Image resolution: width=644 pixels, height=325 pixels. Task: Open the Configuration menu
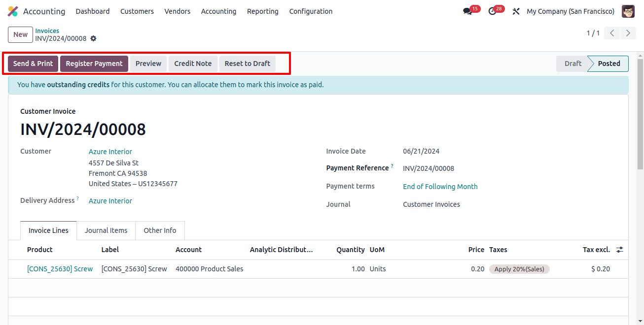pyautogui.click(x=311, y=11)
